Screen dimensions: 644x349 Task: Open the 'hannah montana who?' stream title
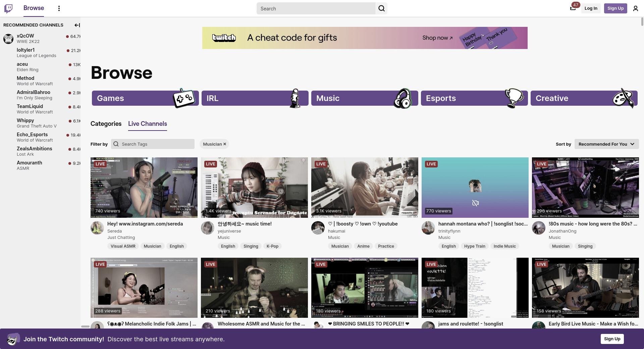click(x=483, y=224)
